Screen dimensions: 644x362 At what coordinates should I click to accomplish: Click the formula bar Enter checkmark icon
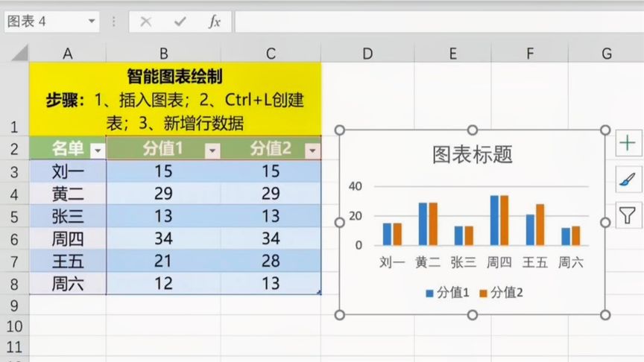click(x=180, y=22)
